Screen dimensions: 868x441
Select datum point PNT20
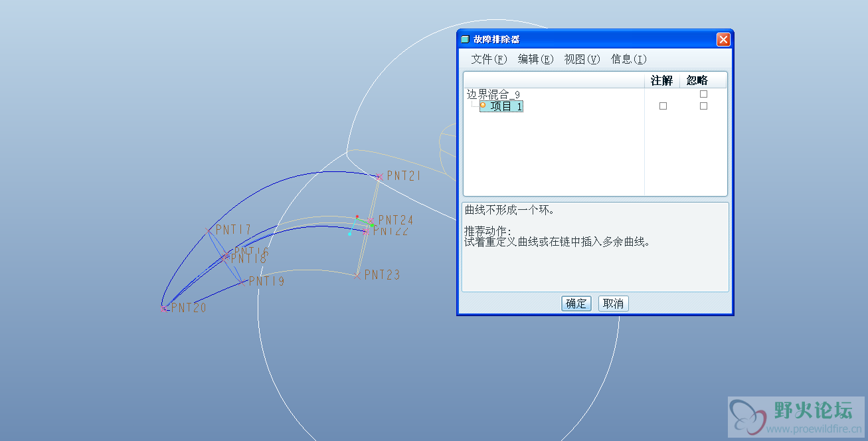pos(164,309)
